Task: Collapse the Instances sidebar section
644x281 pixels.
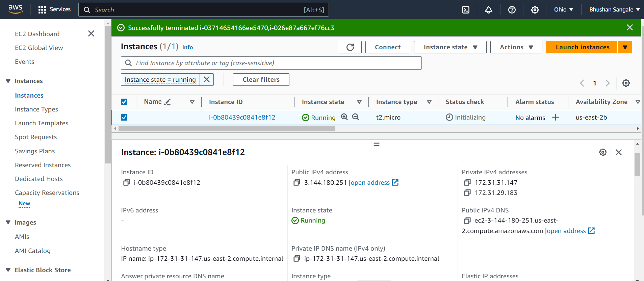Action: click(8, 81)
